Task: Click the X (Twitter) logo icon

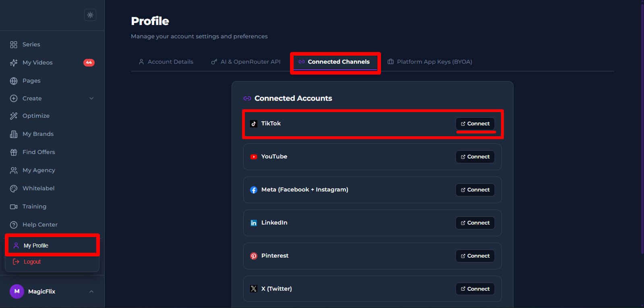Action: click(254, 289)
